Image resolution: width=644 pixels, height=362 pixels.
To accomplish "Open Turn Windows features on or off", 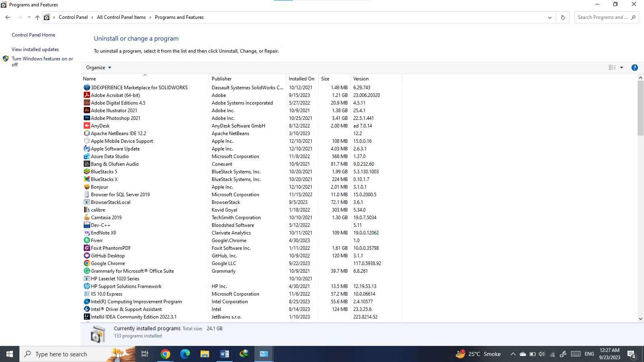I will (42, 62).
